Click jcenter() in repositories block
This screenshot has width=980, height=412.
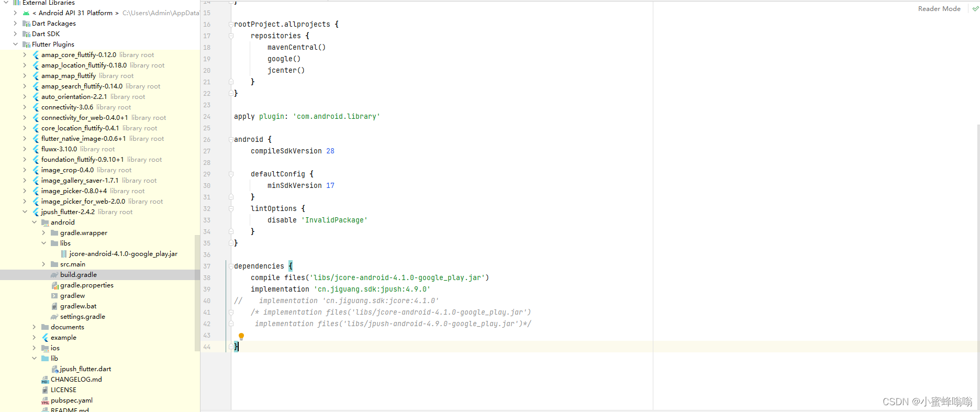(286, 71)
